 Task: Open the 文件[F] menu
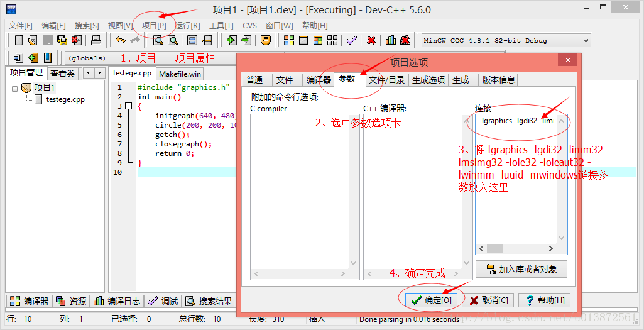click(x=21, y=26)
